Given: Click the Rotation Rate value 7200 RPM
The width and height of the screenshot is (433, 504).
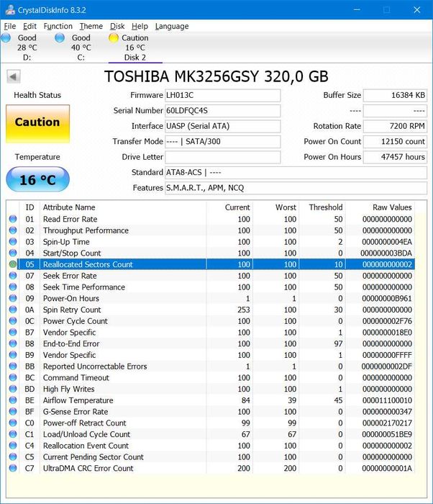Looking at the screenshot, I should (395, 126).
